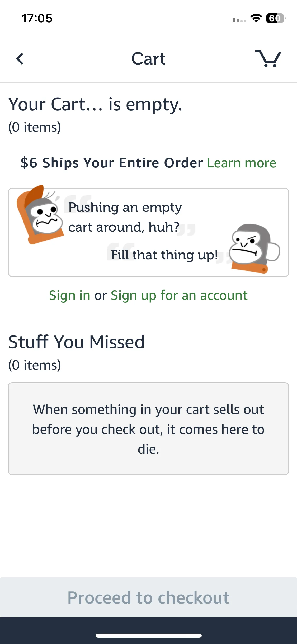The width and height of the screenshot is (297, 644).
Task: Tap the Sign in link
Action: (x=70, y=295)
